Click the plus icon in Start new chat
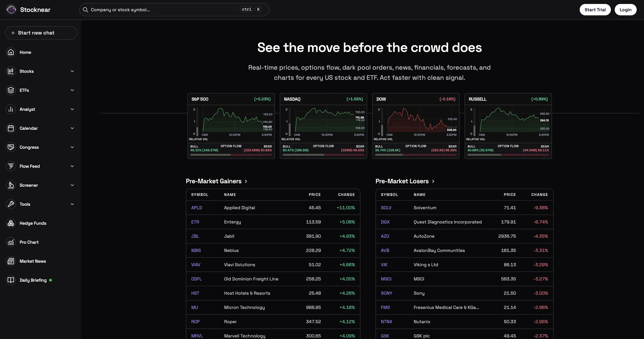644x339 pixels. [x=13, y=33]
